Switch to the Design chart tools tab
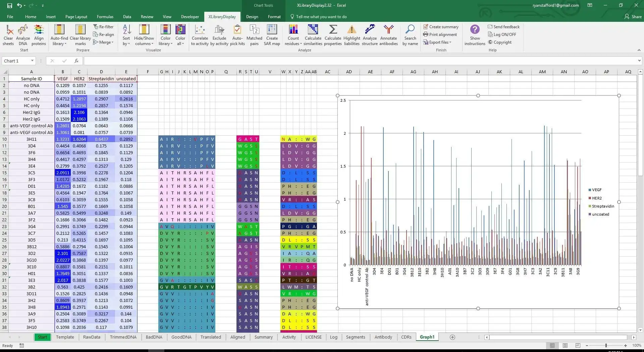644x352 pixels. [252, 16]
